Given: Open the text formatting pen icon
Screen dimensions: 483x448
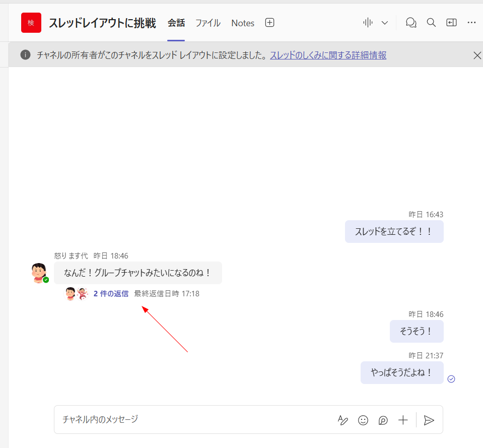Looking at the screenshot, I should point(342,420).
